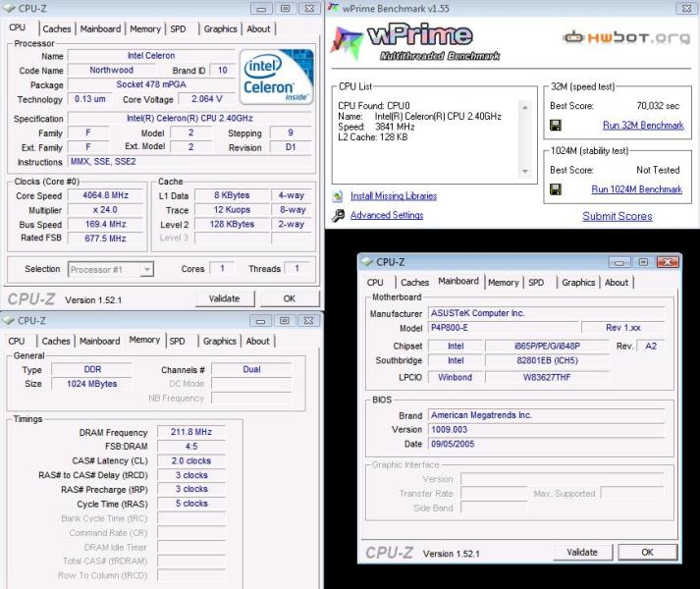Click the Multiplier value x 24.0
The width and height of the screenshot is (700, 589).
tap(105, 210)
